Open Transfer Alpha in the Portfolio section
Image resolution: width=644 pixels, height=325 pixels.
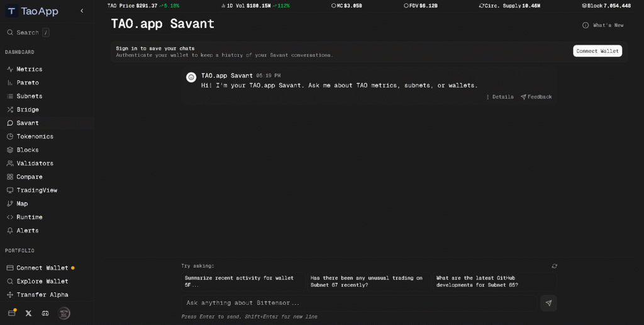pos(42,295)
